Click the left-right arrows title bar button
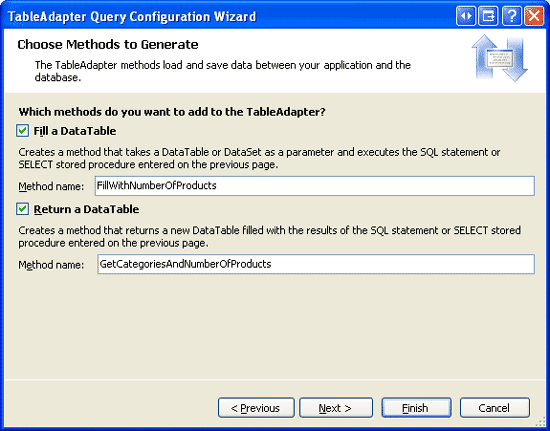550x431 pixels. (466, 16)
